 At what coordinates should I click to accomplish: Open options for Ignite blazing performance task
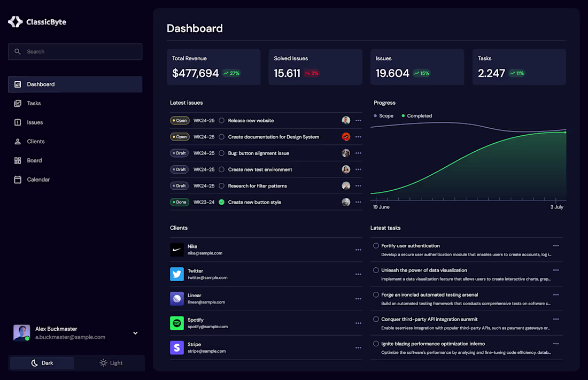(x=556, y=344)
